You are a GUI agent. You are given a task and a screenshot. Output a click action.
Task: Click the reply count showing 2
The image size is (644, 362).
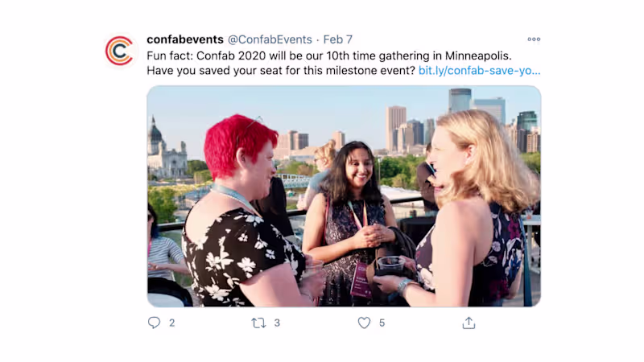pos(172,323)
